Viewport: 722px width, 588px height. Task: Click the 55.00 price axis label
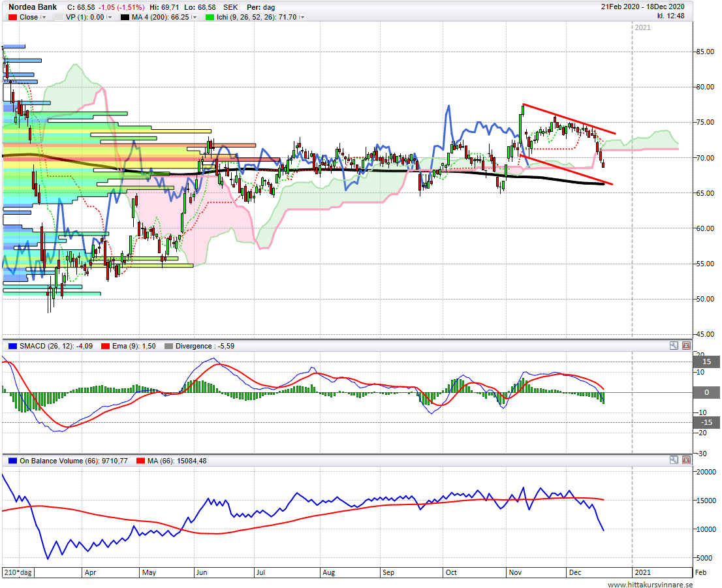coord(705,264)
